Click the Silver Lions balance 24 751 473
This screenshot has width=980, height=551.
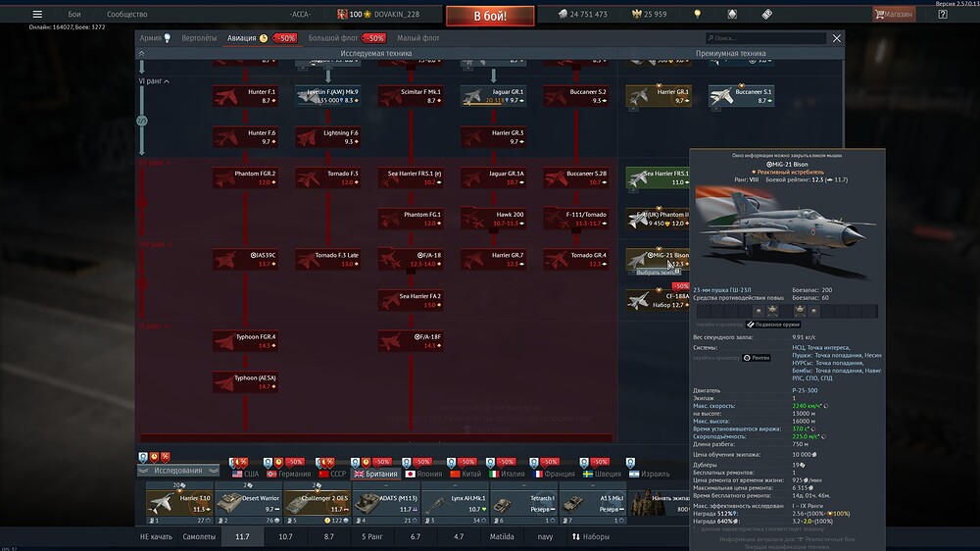pos(582,14)
